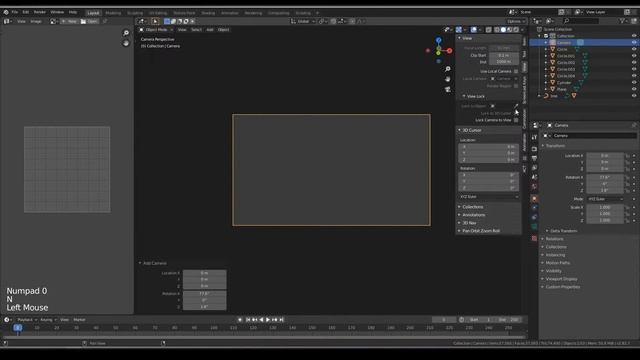This screenshot has height=360, width=640.
Task: Jump to the timeline start frame
Action: point(248,320)
